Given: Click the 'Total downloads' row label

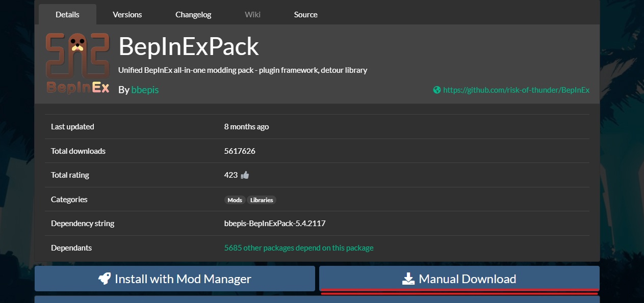Looking at the screenshot, I should tap(78, 151).
